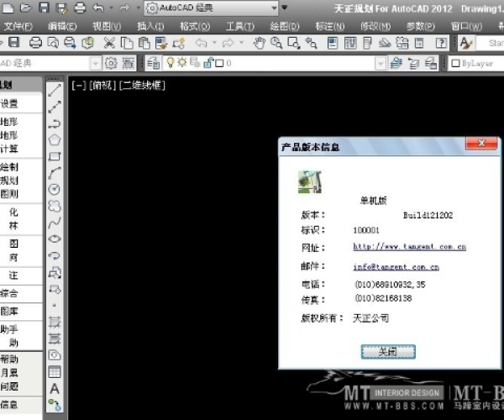Viewport: 504px width, 420px height.
Task: Activate the Zoom Window tool
Action: pyautogui.click(x=294, y=43)
